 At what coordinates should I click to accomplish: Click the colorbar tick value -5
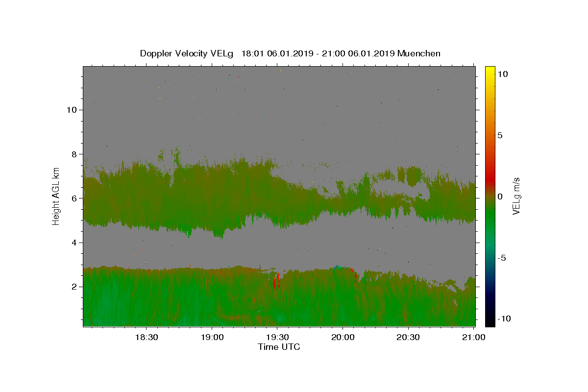[501, 258]
